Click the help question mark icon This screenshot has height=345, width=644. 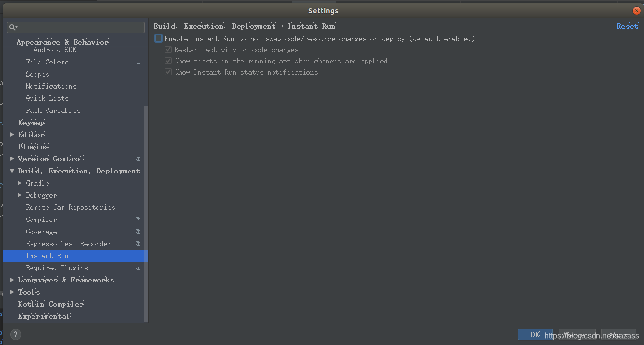click(x=15, y=334)
